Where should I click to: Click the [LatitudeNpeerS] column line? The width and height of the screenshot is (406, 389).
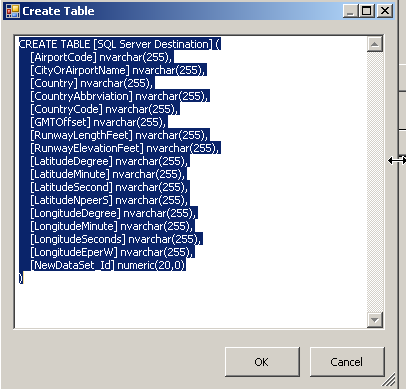109,200
